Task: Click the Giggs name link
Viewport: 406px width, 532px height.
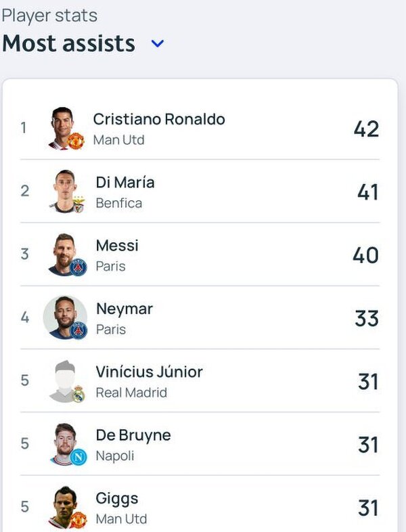Action: pos(117,499)
